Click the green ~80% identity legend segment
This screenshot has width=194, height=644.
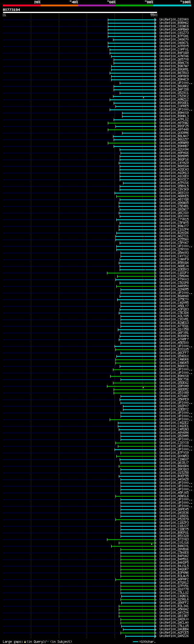point(134,5)
